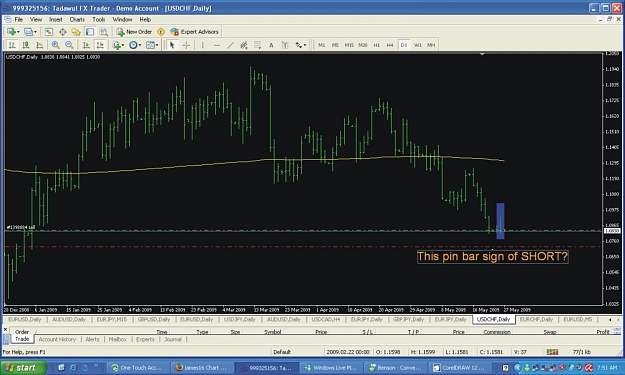Close the Terminal panel with the x

tap(6, 330)
